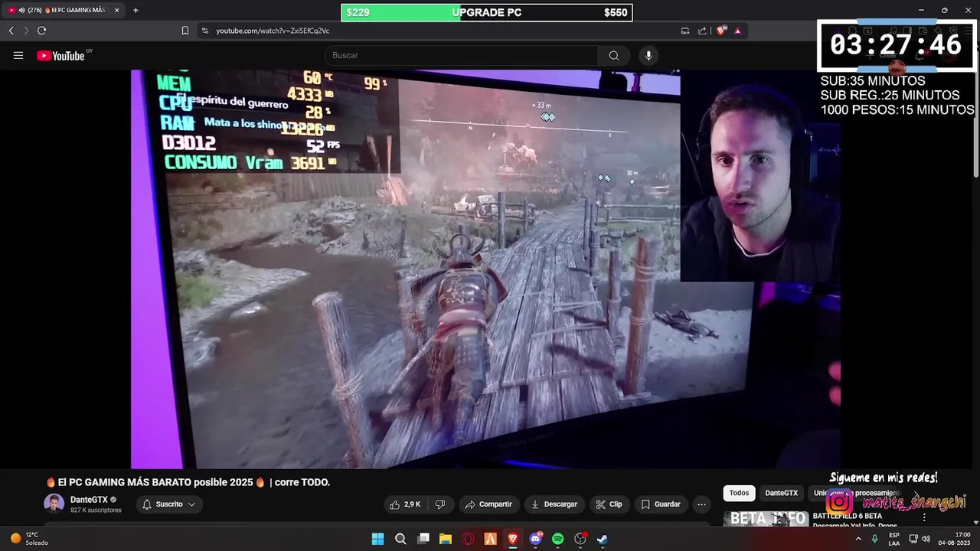Viewport: 980px width, 551px height.
Task: Open more actions ellipsis beside Guardar
Action: pos(701,504)
